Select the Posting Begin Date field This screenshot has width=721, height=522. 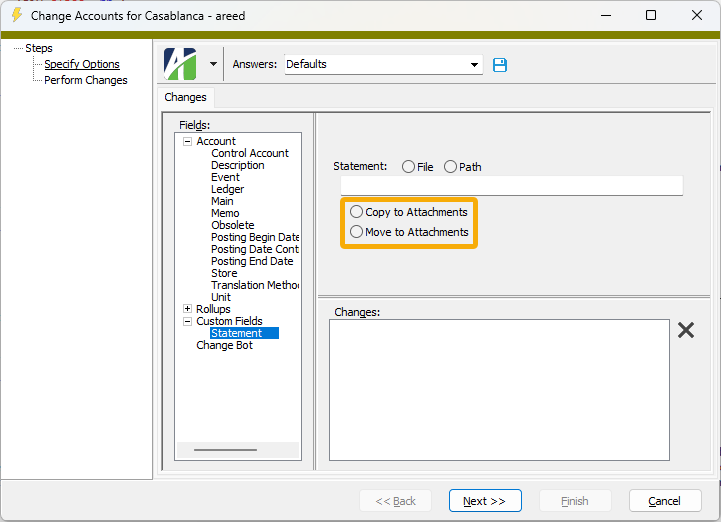(x=255, y=237)
